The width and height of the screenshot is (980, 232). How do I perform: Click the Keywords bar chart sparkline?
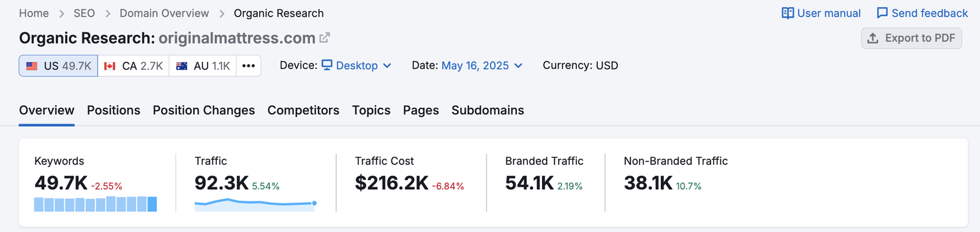(x=96, y=204)
